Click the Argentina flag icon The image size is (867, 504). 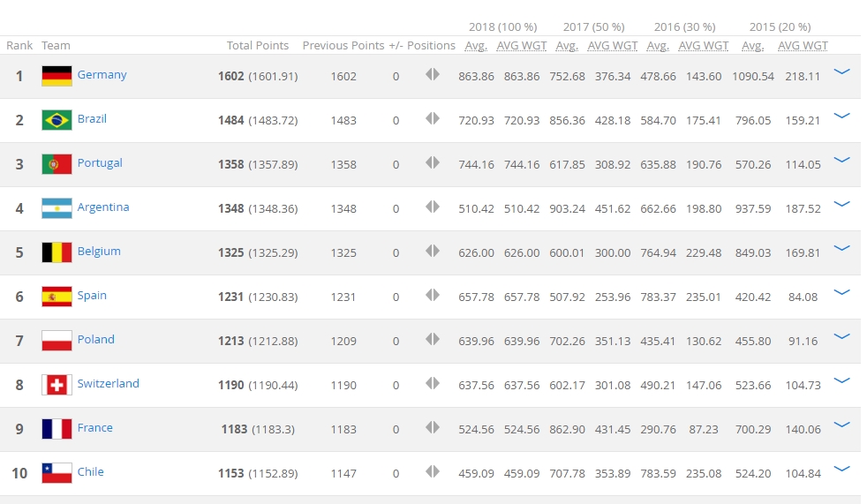click(x=57, y=208)
